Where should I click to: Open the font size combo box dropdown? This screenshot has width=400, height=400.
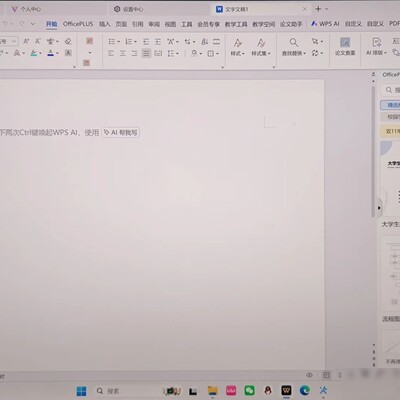pos(14,41)
